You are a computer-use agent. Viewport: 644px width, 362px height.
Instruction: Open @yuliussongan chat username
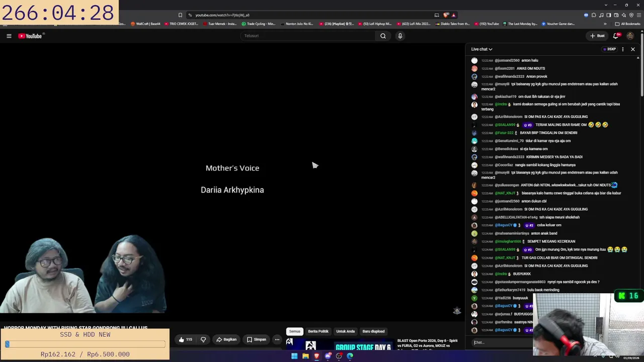click(x=507, y=185)
